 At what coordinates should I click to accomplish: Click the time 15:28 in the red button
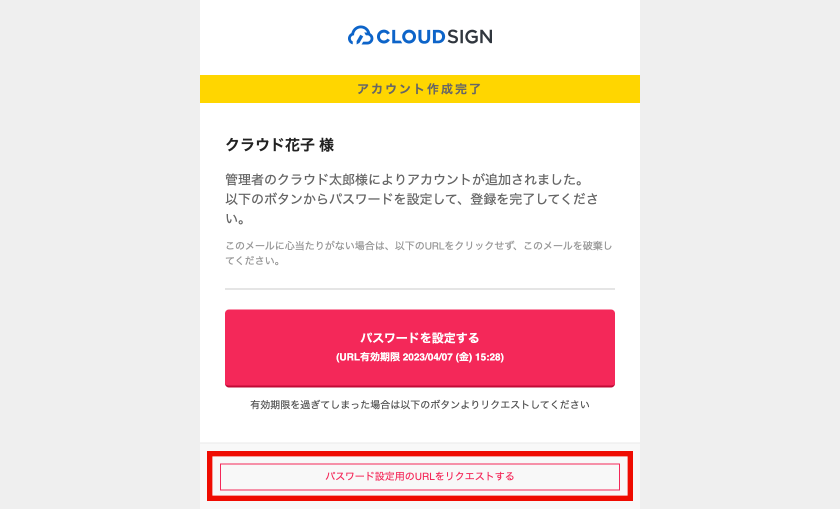(x=490, y=357)
